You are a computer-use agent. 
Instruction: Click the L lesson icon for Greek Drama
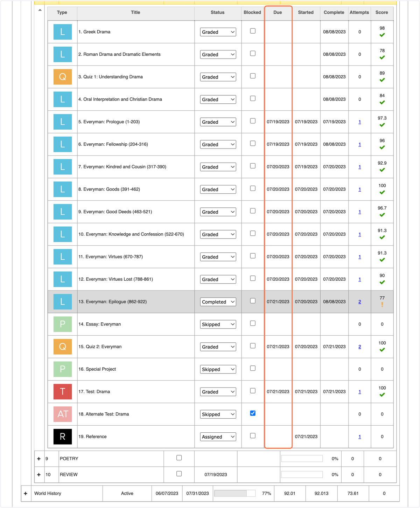[x=63, y=32]
